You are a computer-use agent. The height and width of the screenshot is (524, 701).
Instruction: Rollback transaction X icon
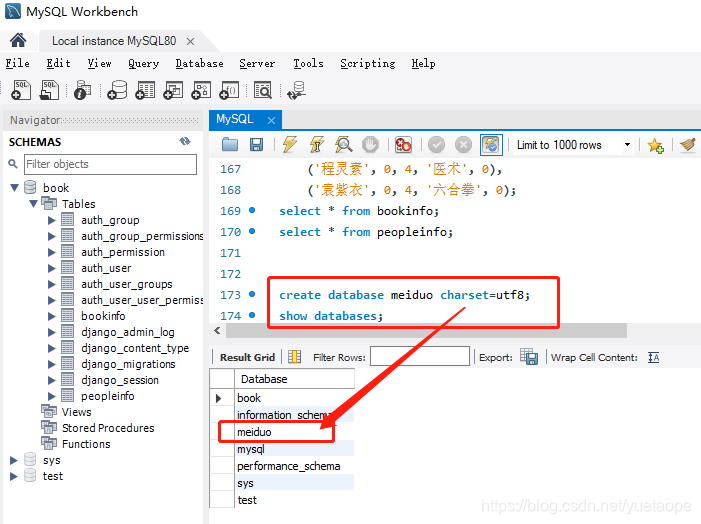pos(463,144)
